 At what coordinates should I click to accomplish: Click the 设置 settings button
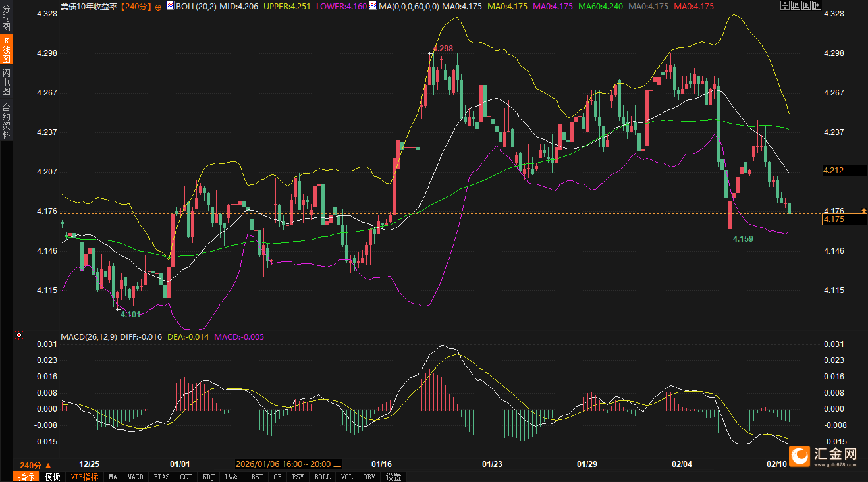[394, 477]
